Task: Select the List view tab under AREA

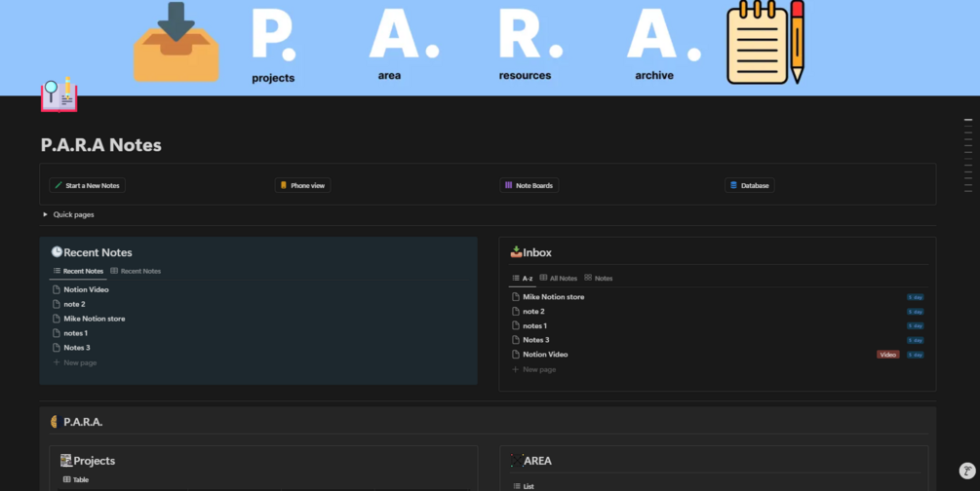Action: [524, 486]
